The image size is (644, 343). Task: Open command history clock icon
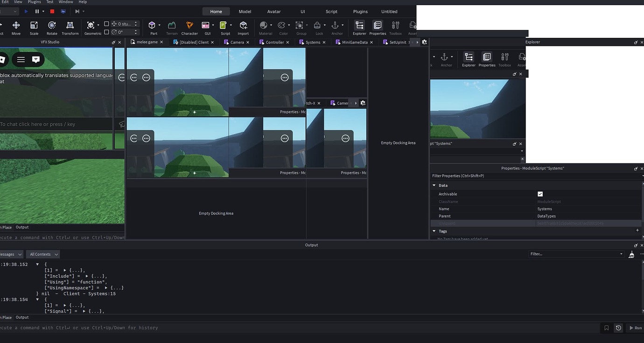point(618,328)
